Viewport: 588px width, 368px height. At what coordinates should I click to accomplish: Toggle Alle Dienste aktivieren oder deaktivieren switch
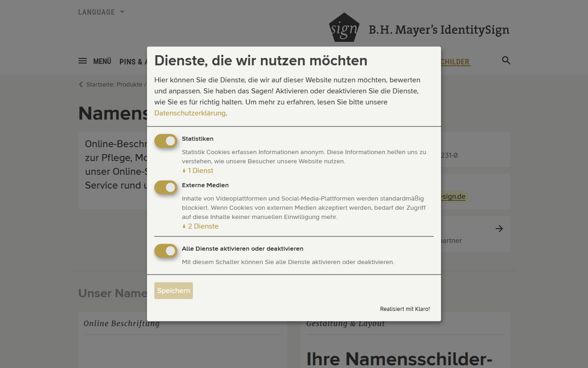pos(166,251)
